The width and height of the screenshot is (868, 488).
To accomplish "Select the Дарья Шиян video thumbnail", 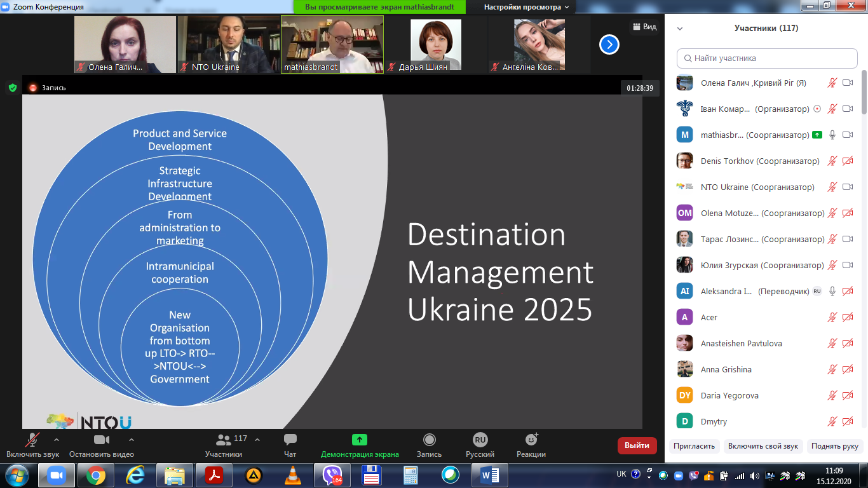I will 436,44.
